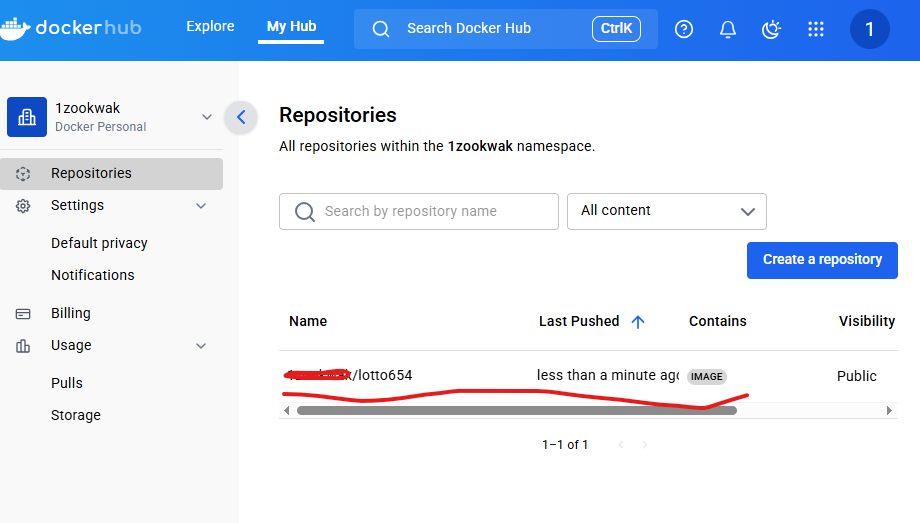Screen dimensions: 920x523
Task: Click the magnifier icon in repository search
Action: coord(305,211)
